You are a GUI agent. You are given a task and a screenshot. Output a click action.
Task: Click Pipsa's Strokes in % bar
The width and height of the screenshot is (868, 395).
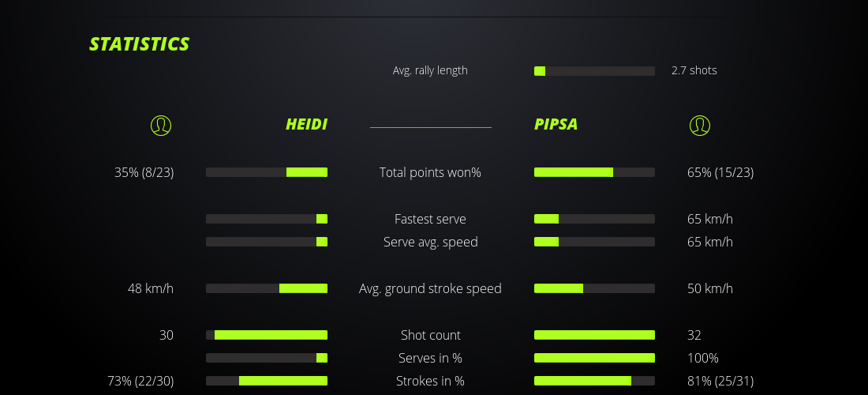594,381
